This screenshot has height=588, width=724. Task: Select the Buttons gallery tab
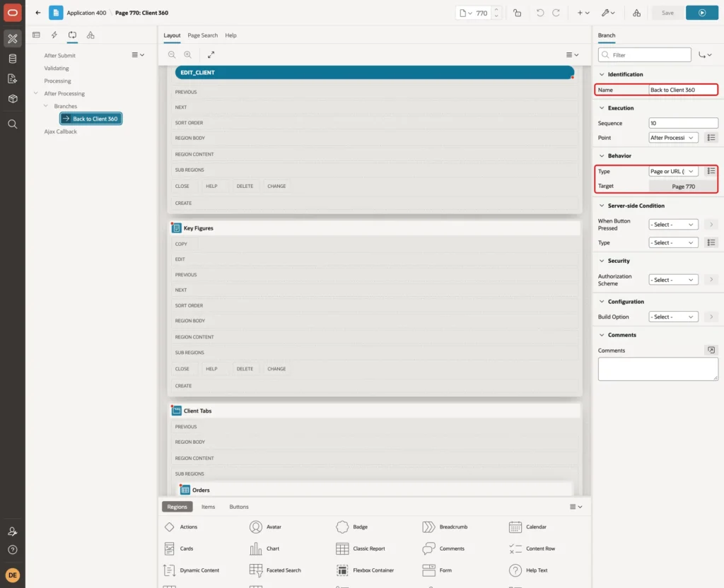239,507
